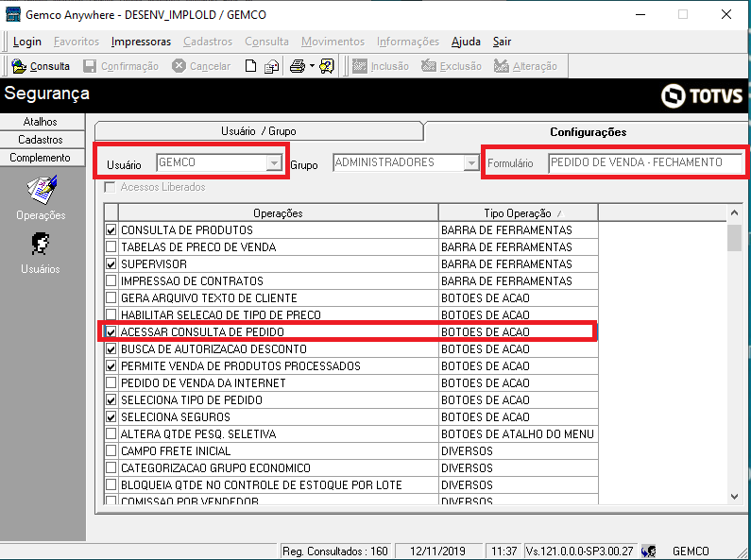The image size is (751, 560).
Task: Click the copy document toolbar icon
Action: (271, 66)
